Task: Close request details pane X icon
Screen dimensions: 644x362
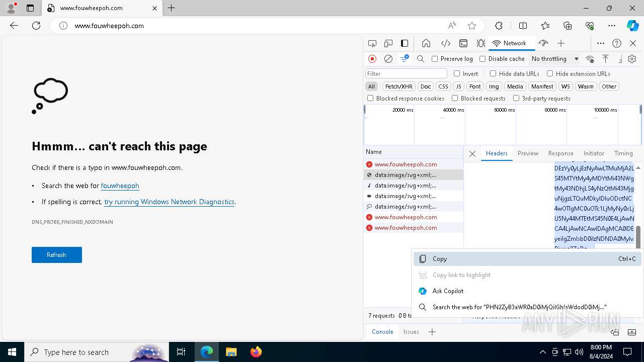Action: (x=472, y=154)
